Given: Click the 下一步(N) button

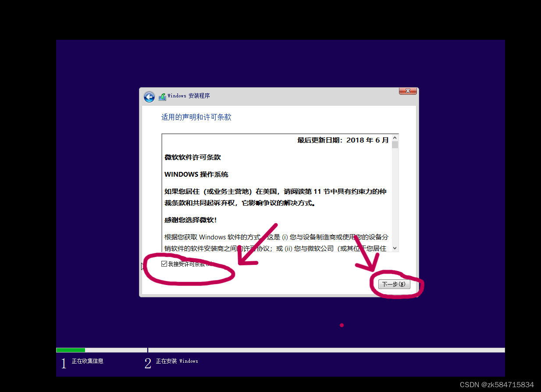Looking at the screenshot, I should pos(394,284).
